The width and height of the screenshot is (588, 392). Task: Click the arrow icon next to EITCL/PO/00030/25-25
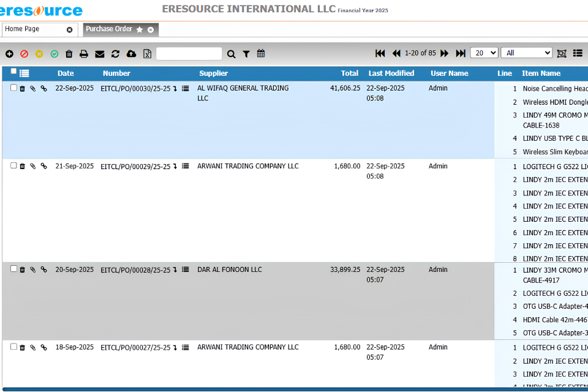[175, 89]
